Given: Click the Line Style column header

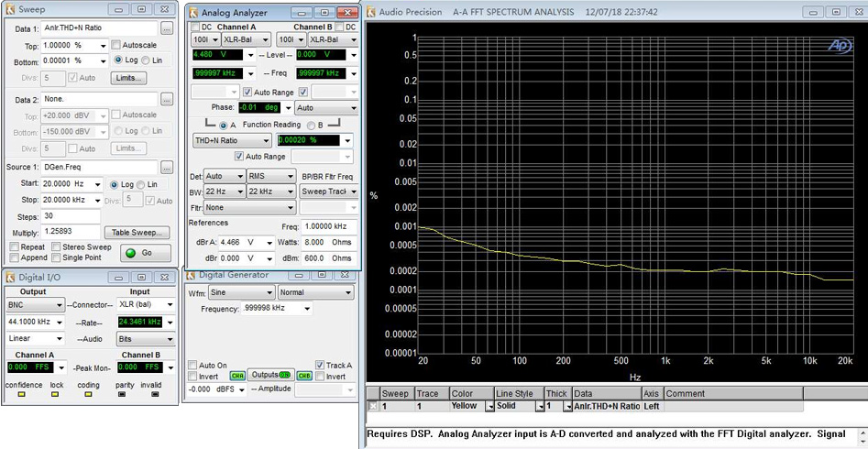Looking at the screenshot, I should click(x=520, y=394).
